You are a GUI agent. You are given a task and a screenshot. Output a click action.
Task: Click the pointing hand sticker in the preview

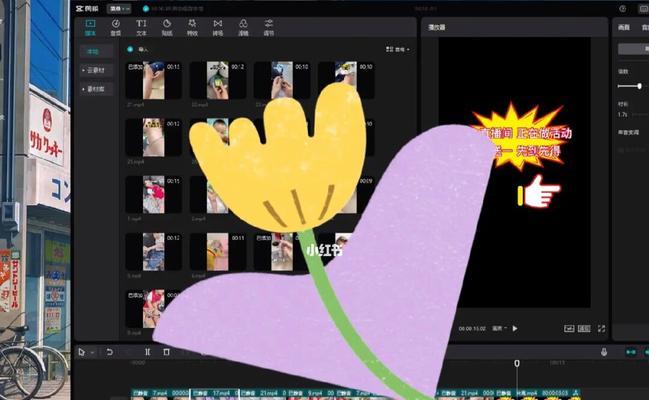(539, 191)
